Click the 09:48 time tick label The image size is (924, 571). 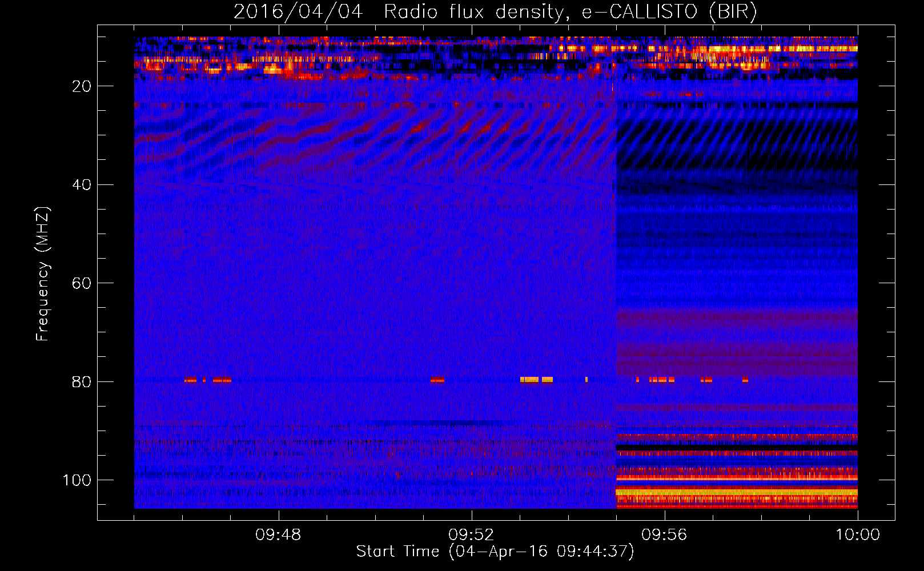tap(278, 535)
